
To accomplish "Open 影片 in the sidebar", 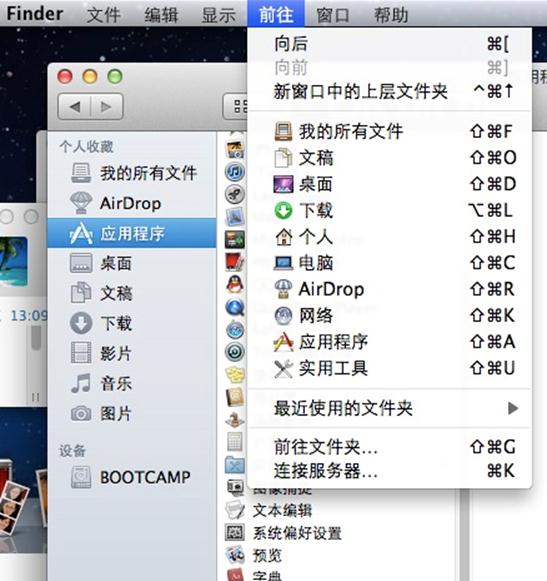I will (132, 353).
